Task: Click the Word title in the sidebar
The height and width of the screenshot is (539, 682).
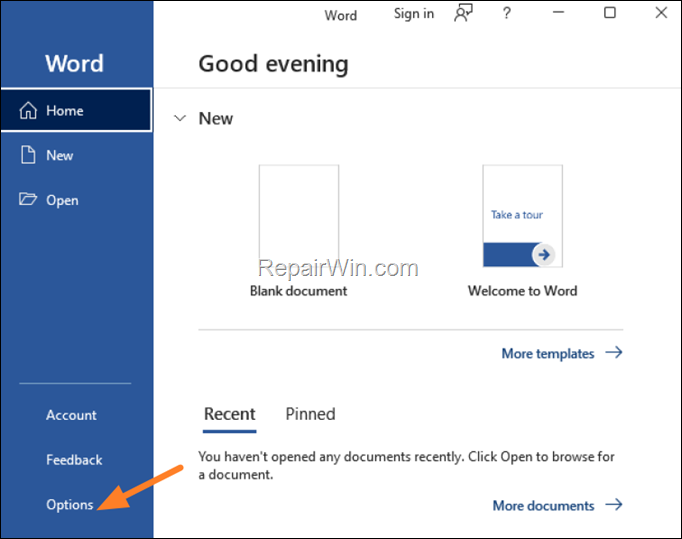Action: 74,64
